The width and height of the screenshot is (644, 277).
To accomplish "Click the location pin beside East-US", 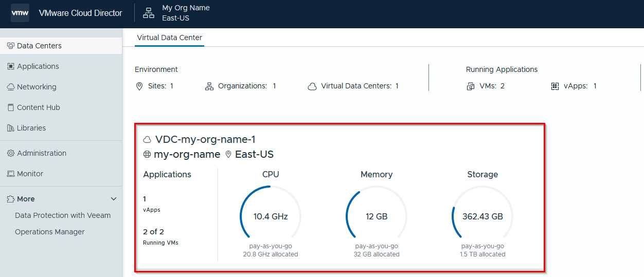I will point(228,154).
